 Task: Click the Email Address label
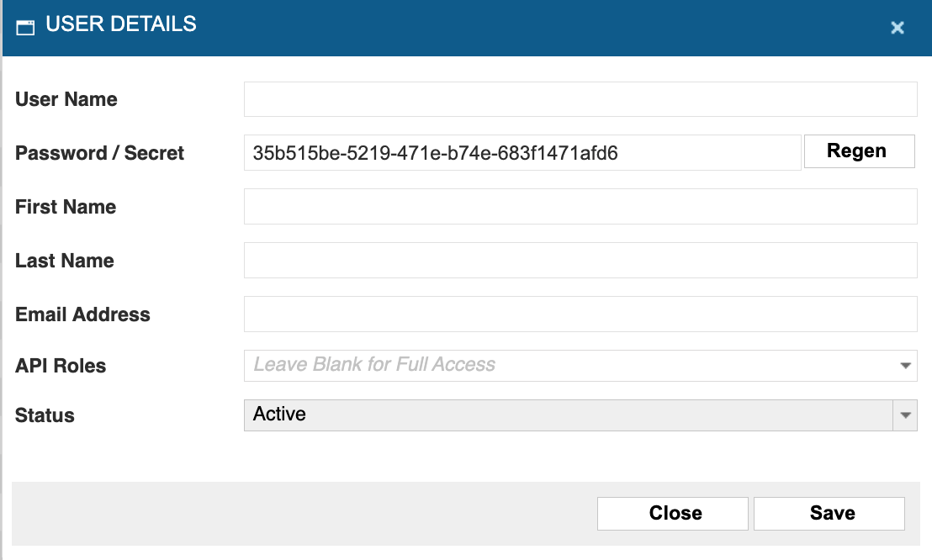pos(82,314)
